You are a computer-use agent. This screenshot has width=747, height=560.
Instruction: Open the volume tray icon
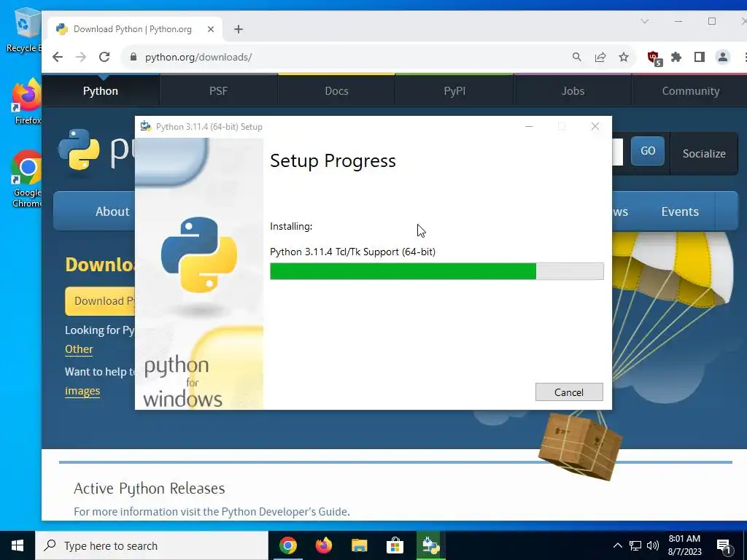(653, 545)
